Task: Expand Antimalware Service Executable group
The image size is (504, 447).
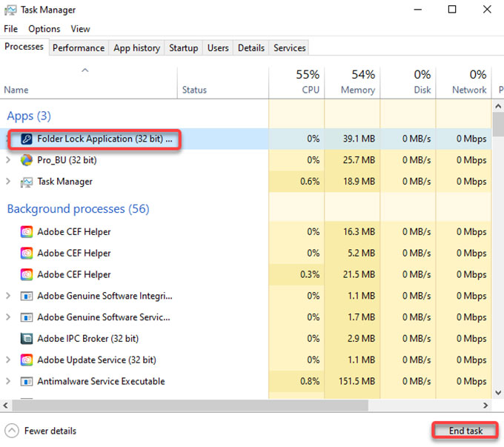Action: click(x=8, y=381)
